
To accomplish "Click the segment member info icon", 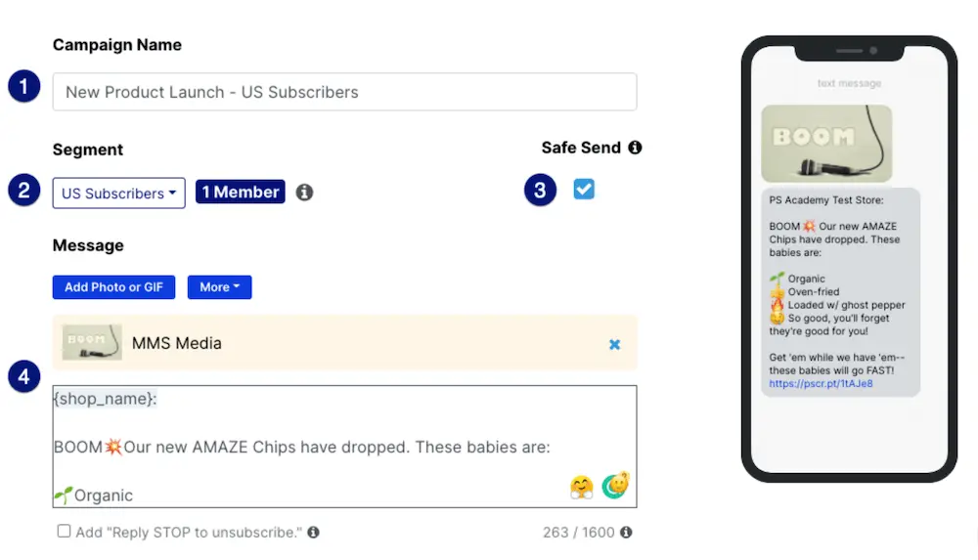I will [x=304, y=193].
